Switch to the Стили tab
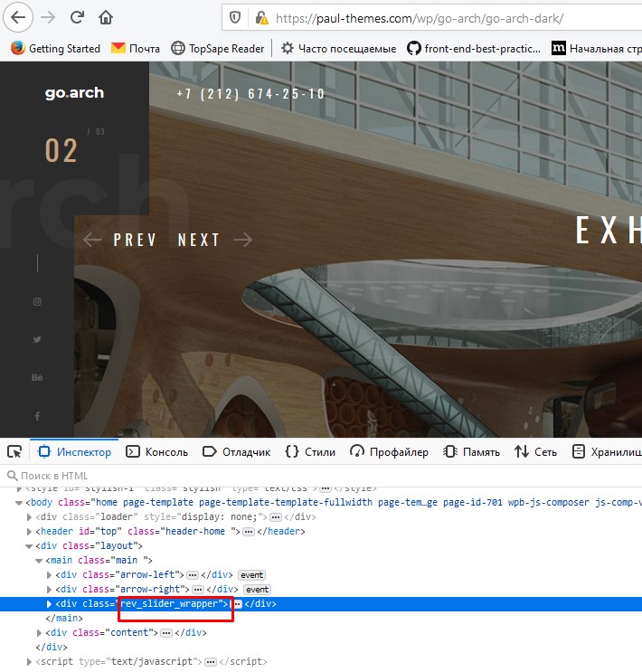Viewport: 642px width, 672px height. pos(310,451)
